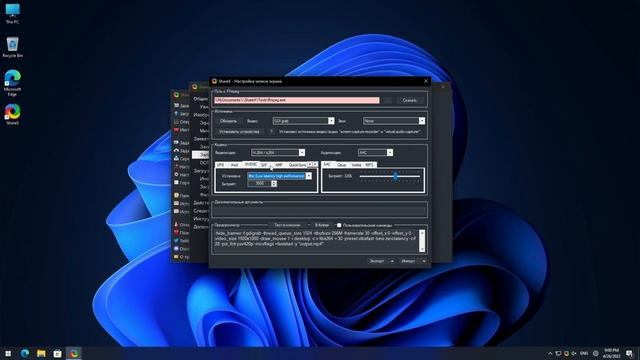Show hidden system tray icons chevron
Image resolution: width=640 pixels, height=360 pixels.
coord(550,353)
